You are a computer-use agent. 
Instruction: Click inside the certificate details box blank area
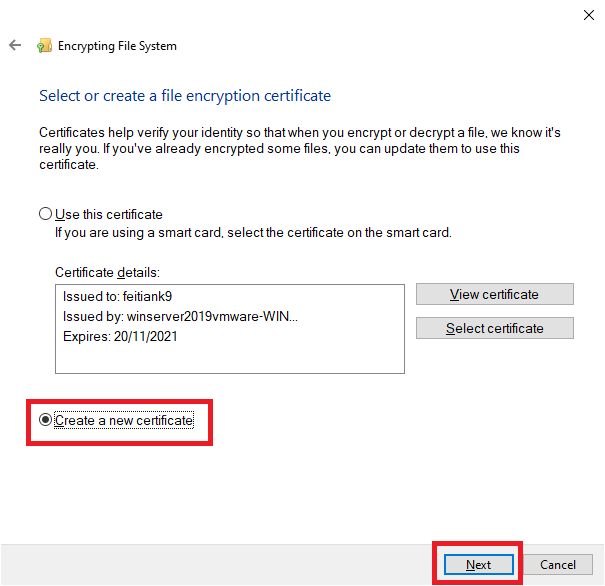coord(230,359)
